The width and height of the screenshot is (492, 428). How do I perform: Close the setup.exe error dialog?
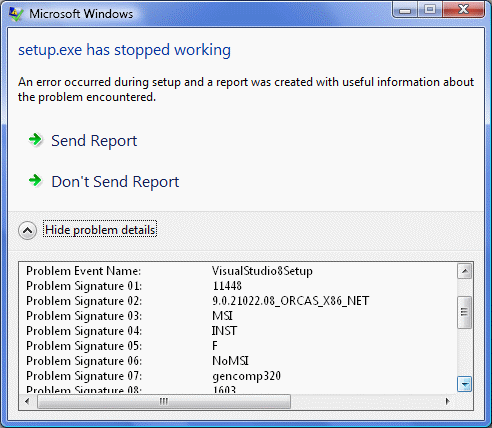click(x=463, y=10)
